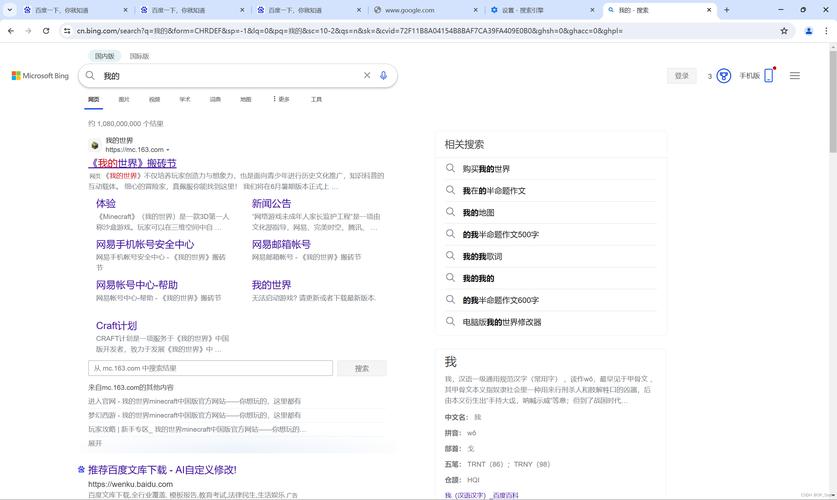Search related term 的我半命题作文500字
The width and height of the screenshot is (837, 500).
tap(500, 234)
